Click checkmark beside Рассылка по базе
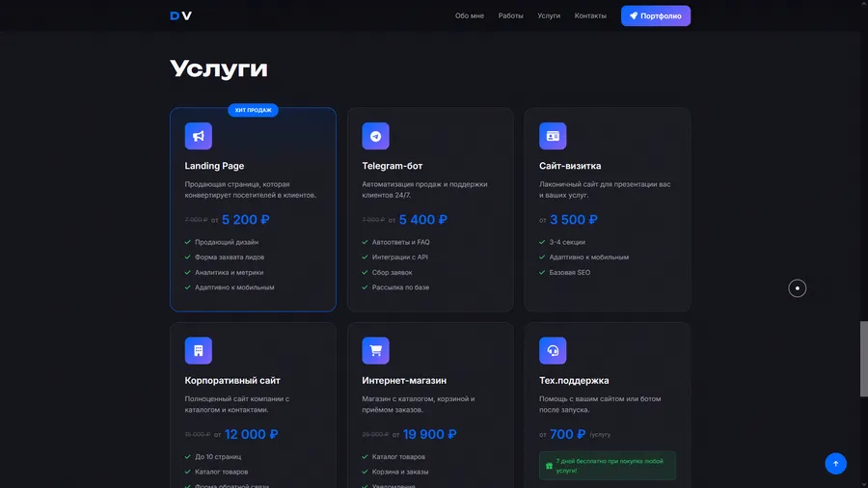Screen dimensions: 868x488 [x=365, y=287]
